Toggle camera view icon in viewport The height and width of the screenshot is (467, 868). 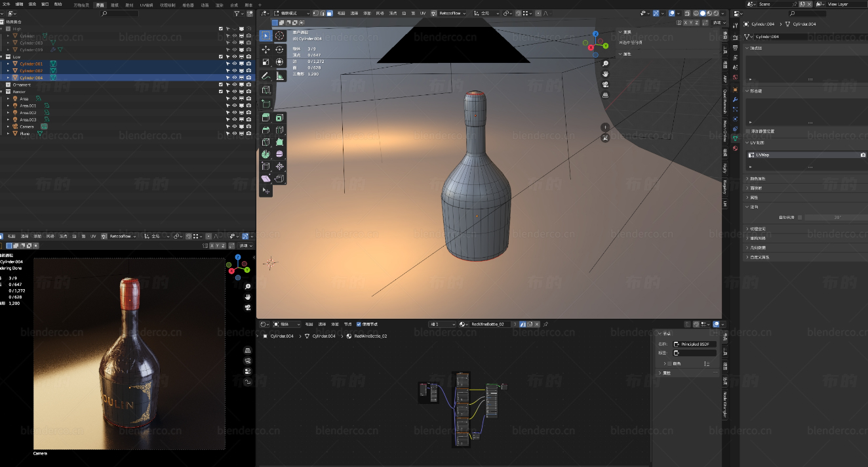pos(605,85)
